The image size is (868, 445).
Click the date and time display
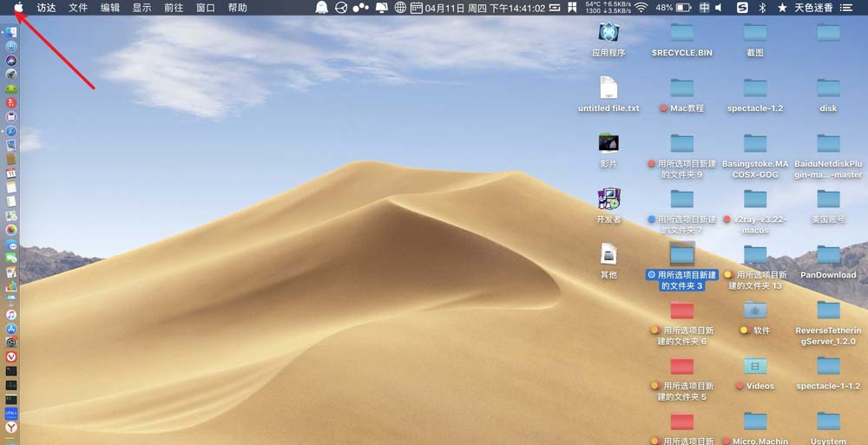click(x=483, y=8)
